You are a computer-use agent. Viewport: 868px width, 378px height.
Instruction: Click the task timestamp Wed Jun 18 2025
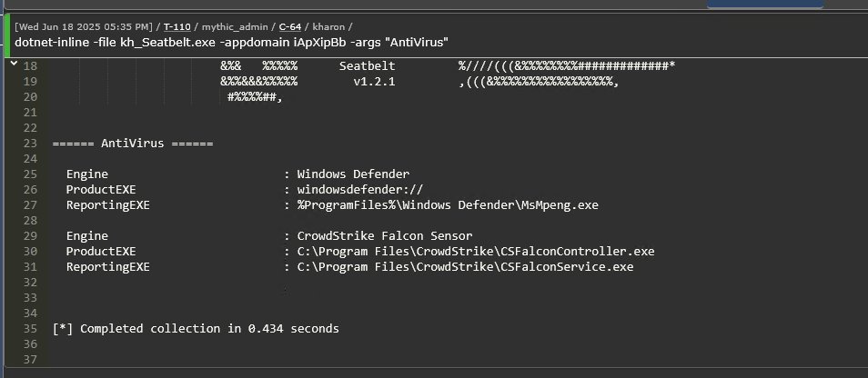pyautogui.click(x=84, y=26)
